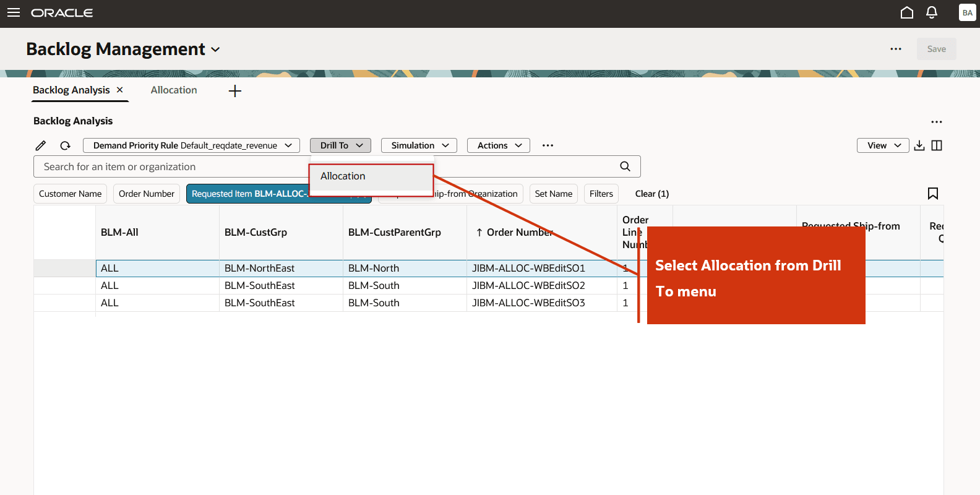Click the Order Number filter chip
The image size is (980, 495).
pos(147,194)
